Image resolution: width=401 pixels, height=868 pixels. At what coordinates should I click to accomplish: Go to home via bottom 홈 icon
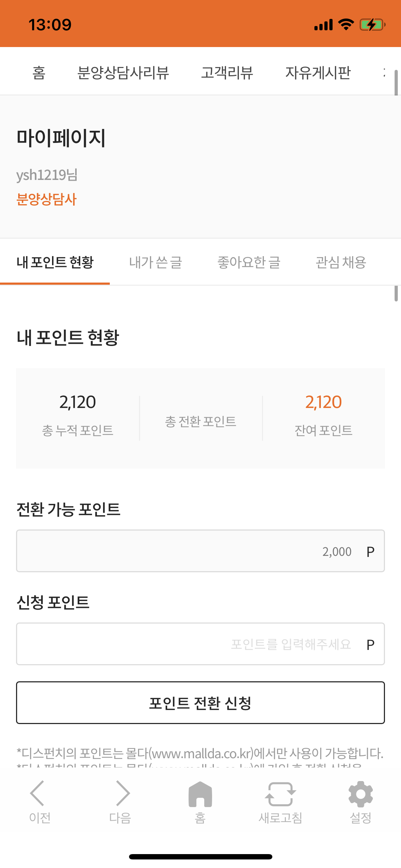(200, 795)
